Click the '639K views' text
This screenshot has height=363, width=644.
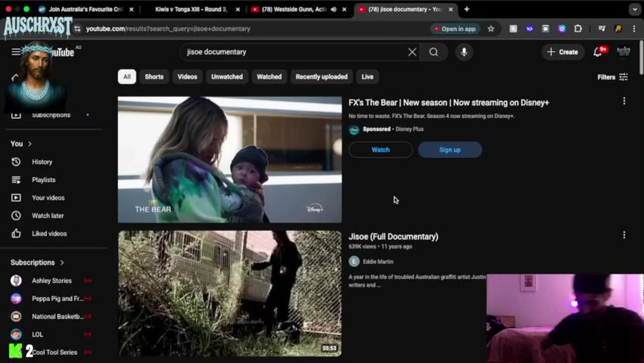click(362, 247)
